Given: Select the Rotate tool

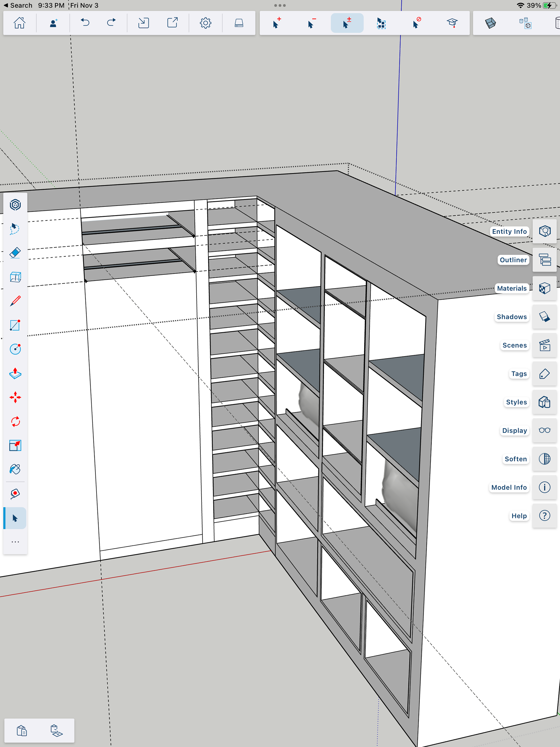Looking at the screenshot, I should (15, 421).
